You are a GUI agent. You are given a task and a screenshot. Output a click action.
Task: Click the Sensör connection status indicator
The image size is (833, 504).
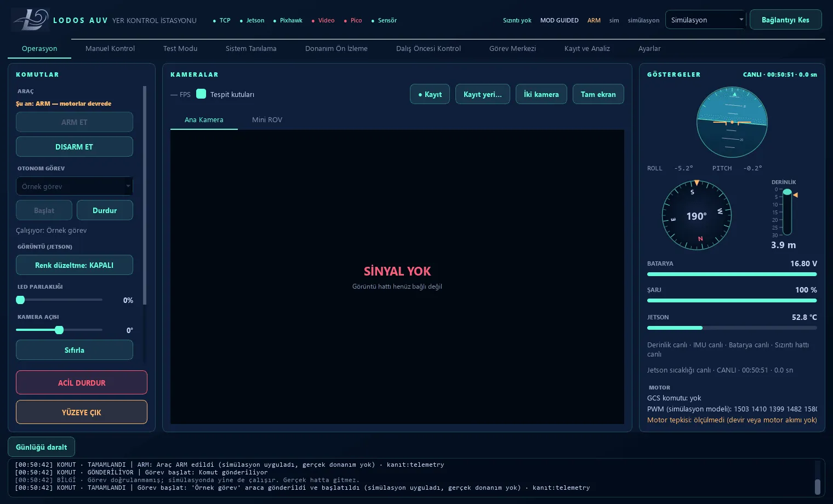(x=384, y=20)
